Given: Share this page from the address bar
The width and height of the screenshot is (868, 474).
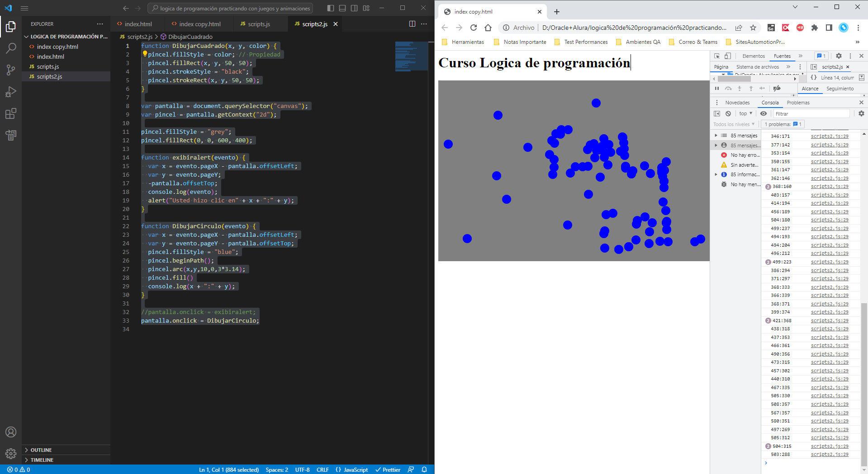Looking at the screenshot, I should 739,28.
